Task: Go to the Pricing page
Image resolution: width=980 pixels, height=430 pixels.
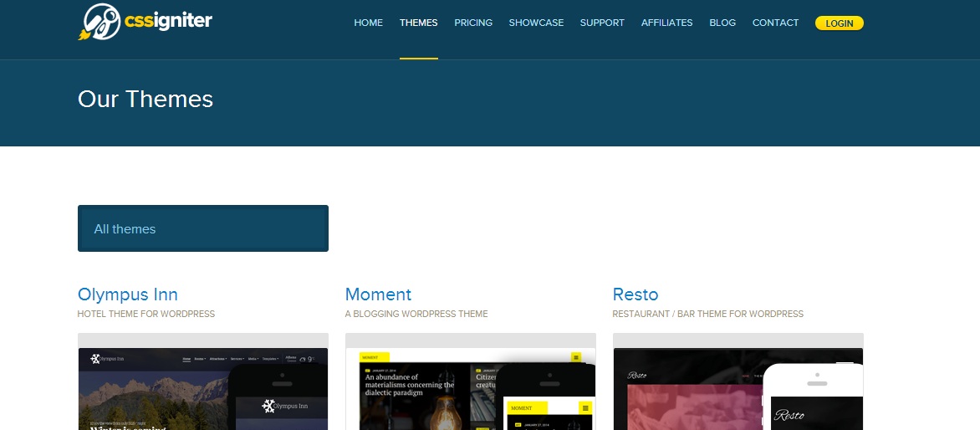Action: [x=473, y=23]
